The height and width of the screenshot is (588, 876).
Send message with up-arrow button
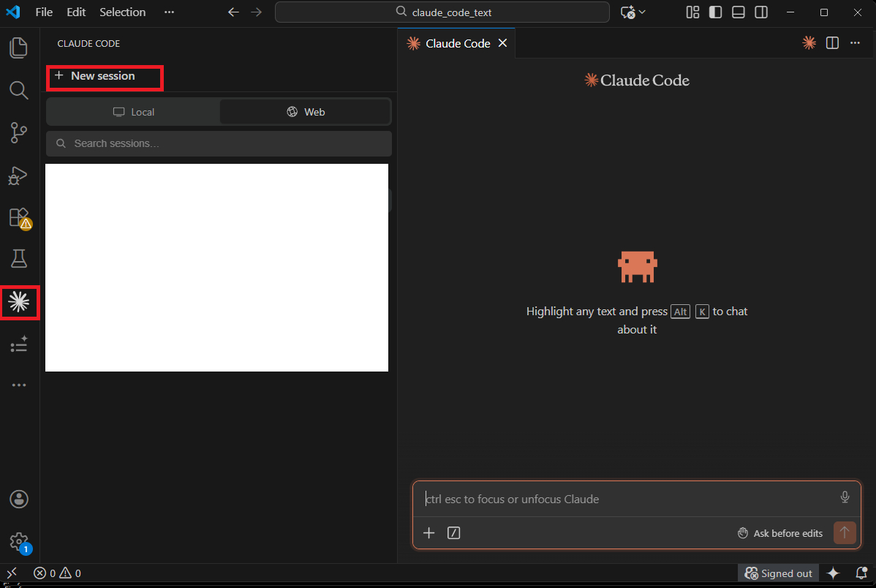(845, 532)
